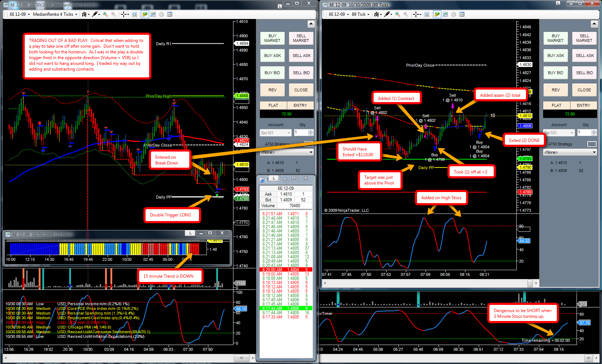The height and width of the screenshot is (364, 602).
Task: Open Sim101 account dropdown in right Chart Trader
Action: (559, 133)
